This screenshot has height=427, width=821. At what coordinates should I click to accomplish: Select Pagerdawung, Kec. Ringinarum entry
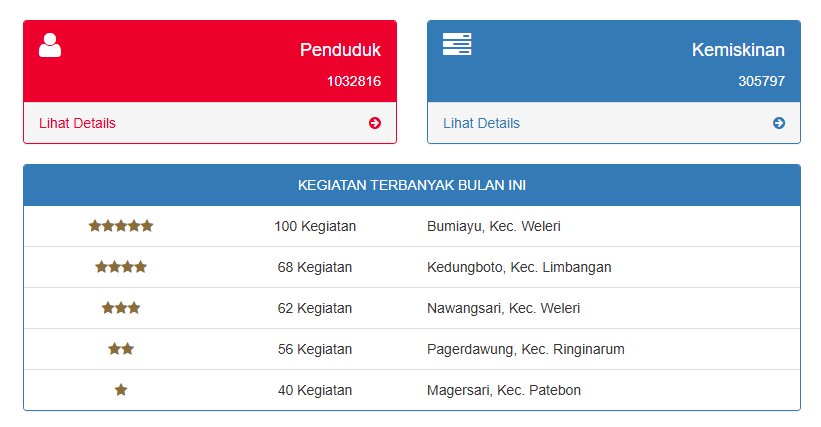point(526,349)
